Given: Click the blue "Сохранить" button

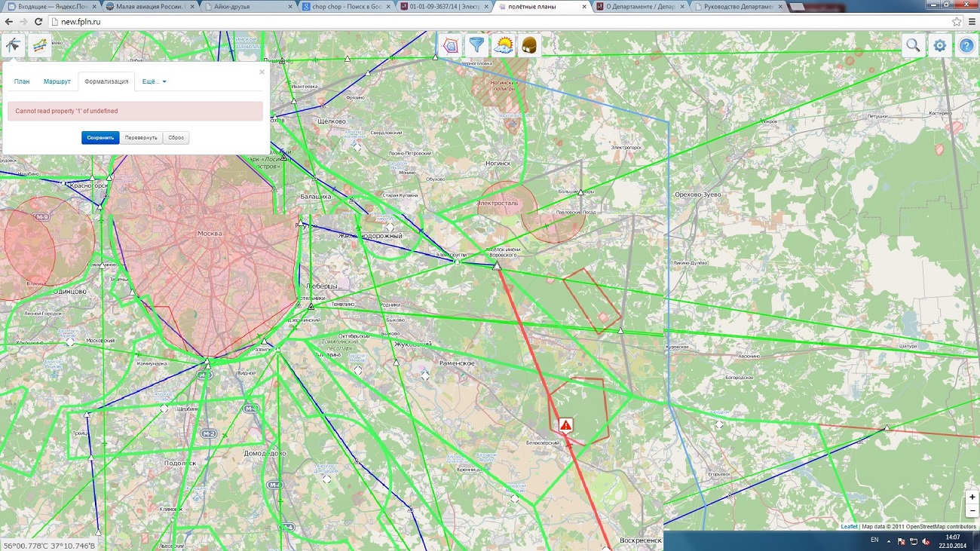Looking at the screenshot, I should click(100, 138).
